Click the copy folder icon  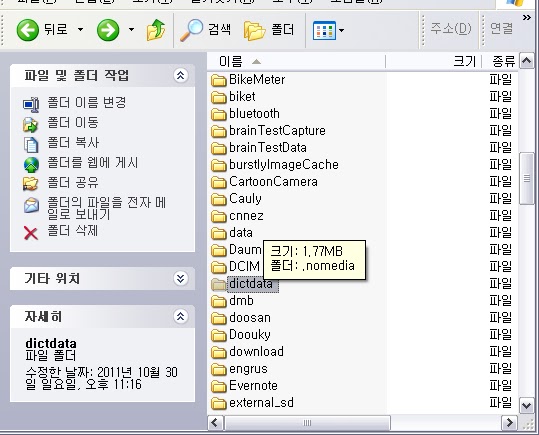point(31,144)
